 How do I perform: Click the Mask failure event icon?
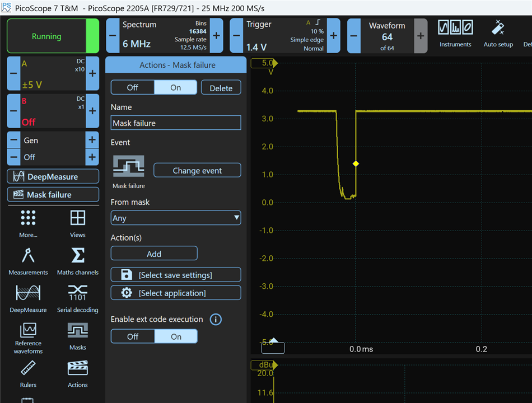(129, 166)
